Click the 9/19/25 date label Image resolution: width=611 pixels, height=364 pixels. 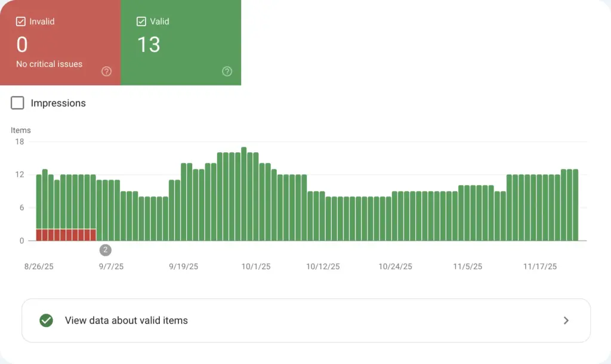pos(184,267)
